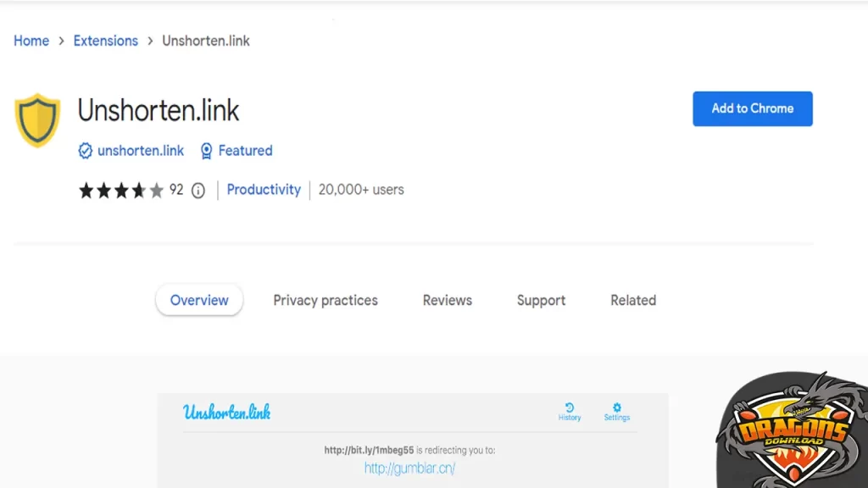The image size is (868, 488).
Task: Visit the unshorten.link publisher link
Action: [141, 151]
